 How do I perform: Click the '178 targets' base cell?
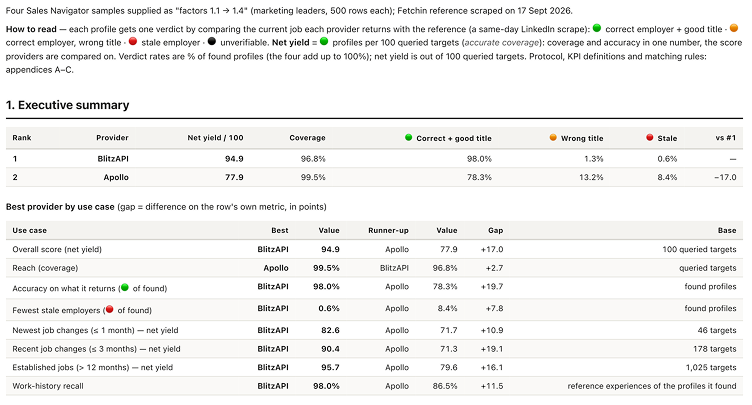click(715, 349)
